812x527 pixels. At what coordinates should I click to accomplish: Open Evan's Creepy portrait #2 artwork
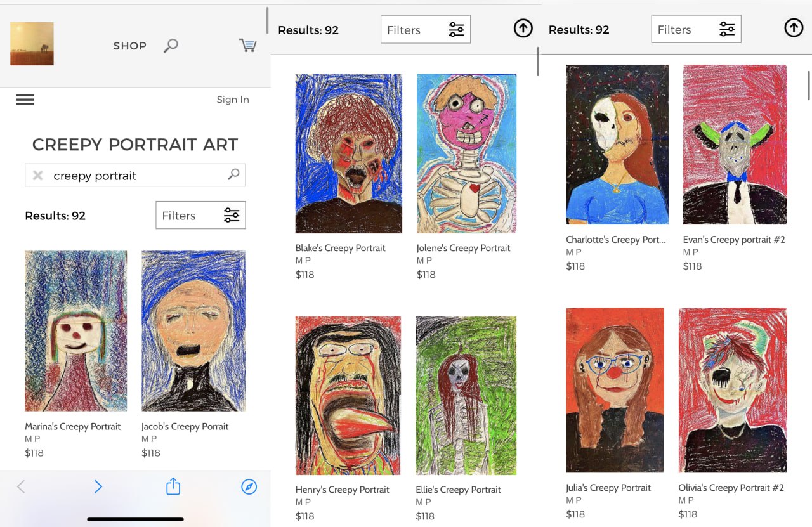tap(735, 145)
